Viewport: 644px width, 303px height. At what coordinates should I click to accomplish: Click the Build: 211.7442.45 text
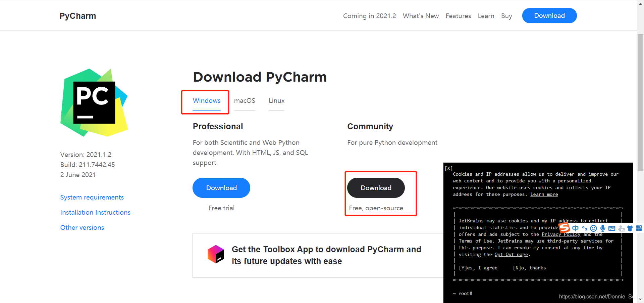[88, 165]
